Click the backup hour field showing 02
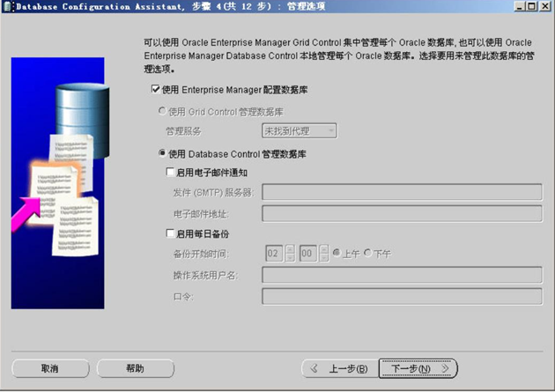The width and height of the screenshot is (555, 392). coord(274,254)
